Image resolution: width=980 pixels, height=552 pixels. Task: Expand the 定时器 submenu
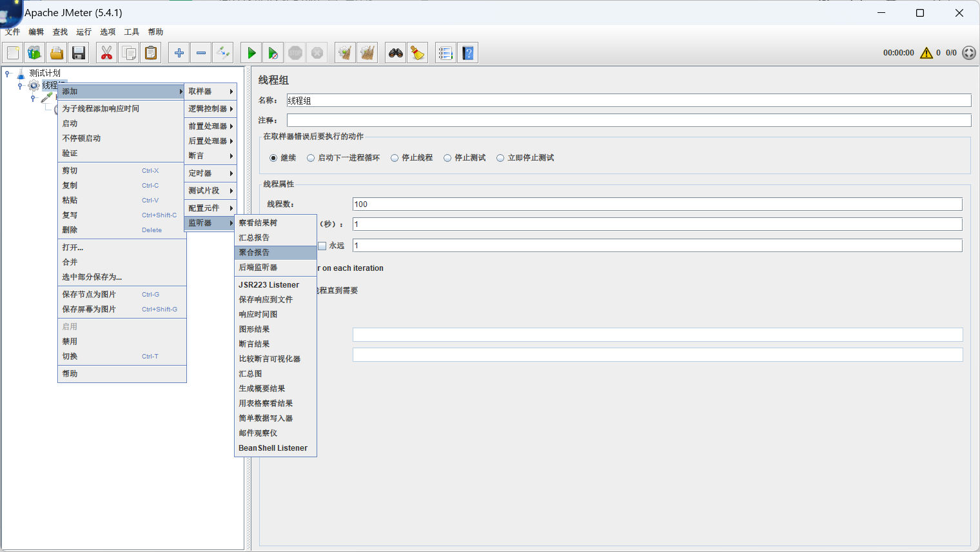click(x=210, y=173)
